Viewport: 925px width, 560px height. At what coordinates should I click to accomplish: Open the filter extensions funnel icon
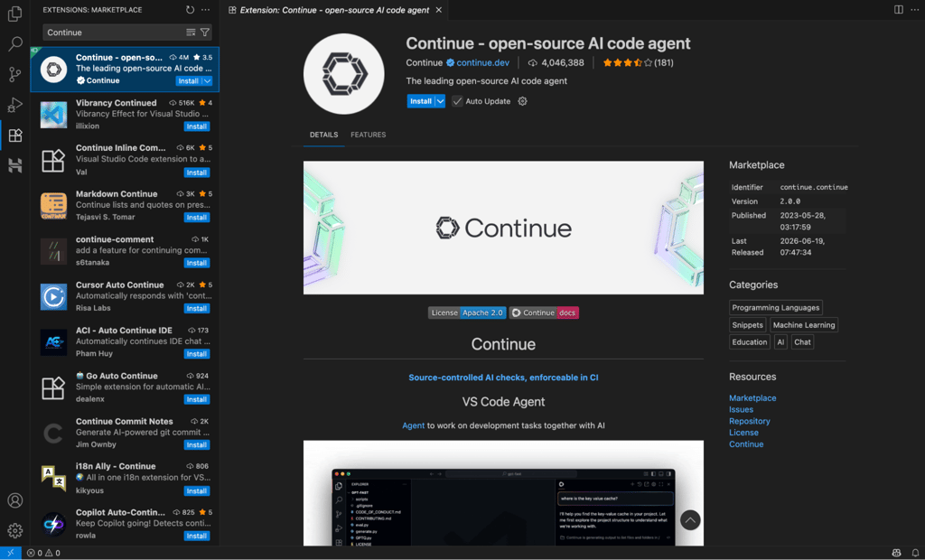(205, 33)
